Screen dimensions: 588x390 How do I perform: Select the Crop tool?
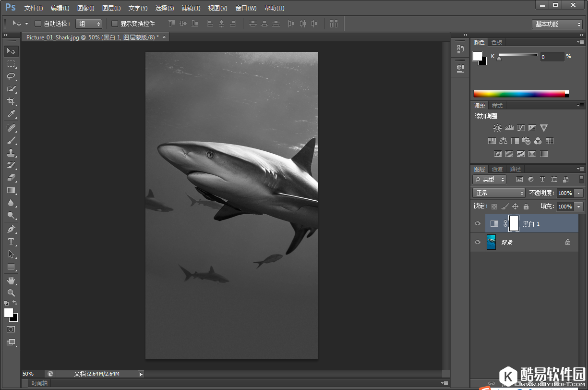click(11, 101)
